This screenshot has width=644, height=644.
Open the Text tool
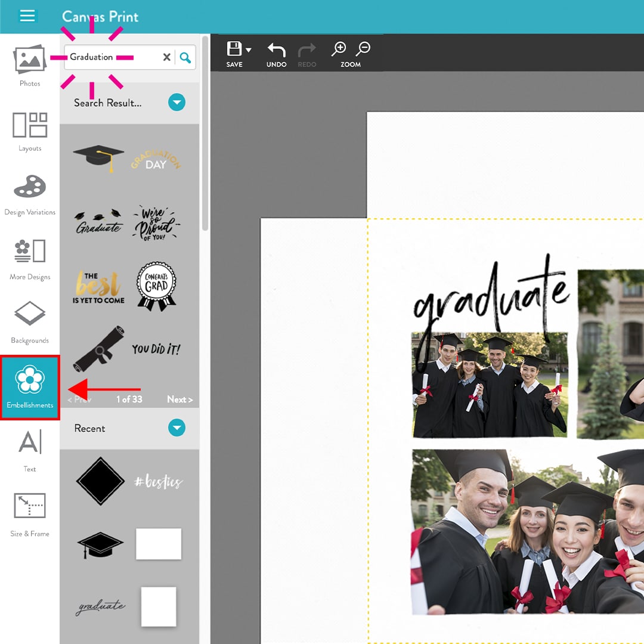29,448
